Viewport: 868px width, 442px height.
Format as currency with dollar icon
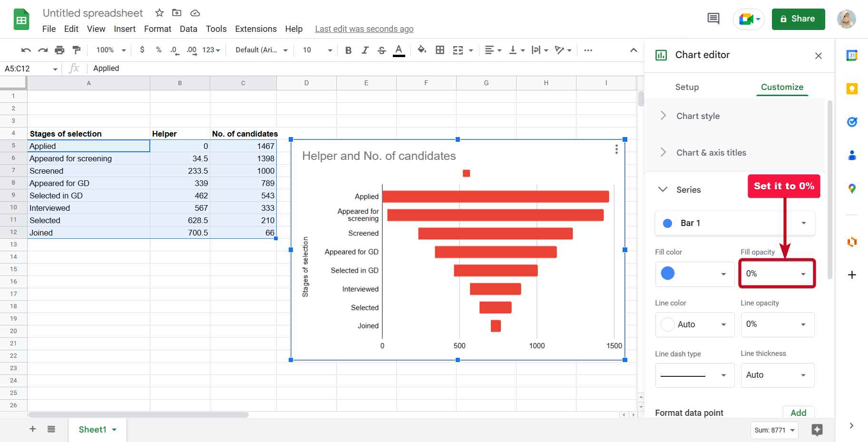point(142,49)
